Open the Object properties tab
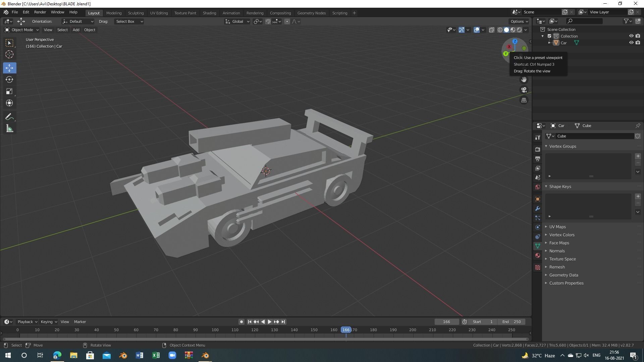Screen dimensions: 644x362 pyautogui.click(x=538, y=199)
